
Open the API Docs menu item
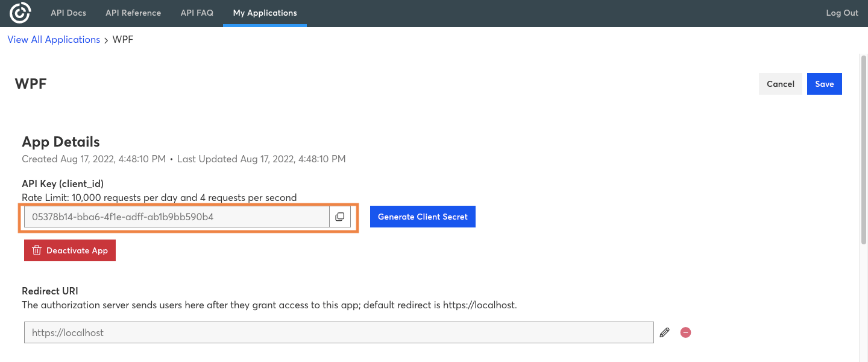click(x=68, y=13)
